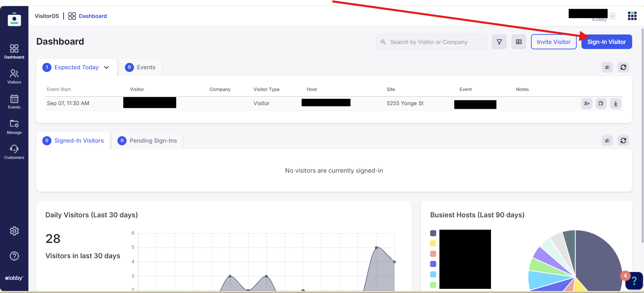Open column settings for Expected Today table
Viewport: 644px width, 293px height.
(x=607, y=67)
